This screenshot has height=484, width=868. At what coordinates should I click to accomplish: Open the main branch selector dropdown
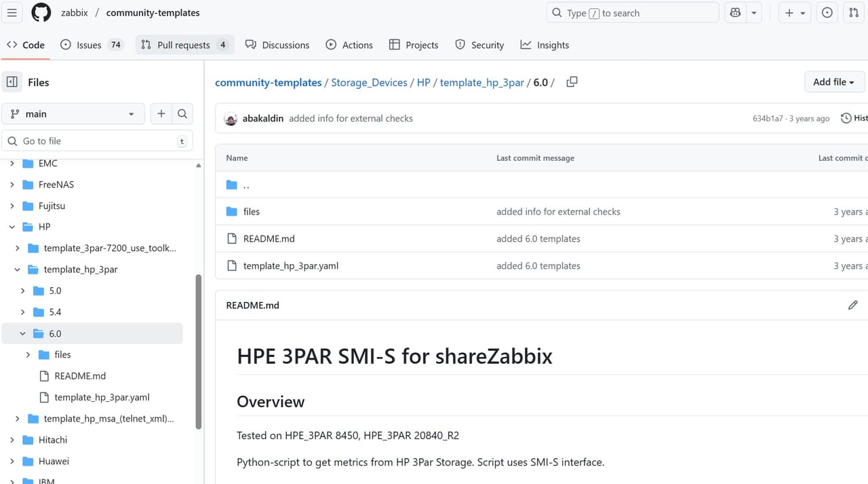(x=73, y=114)
